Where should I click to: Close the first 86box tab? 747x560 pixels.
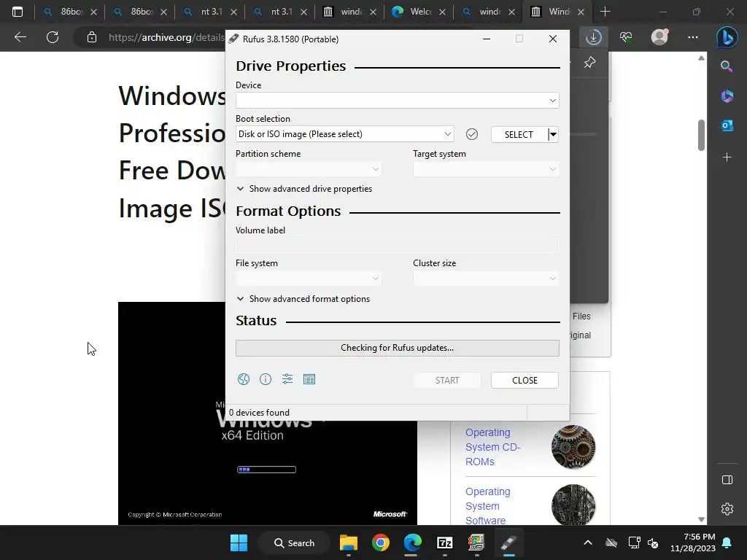(x=93, y=12)
